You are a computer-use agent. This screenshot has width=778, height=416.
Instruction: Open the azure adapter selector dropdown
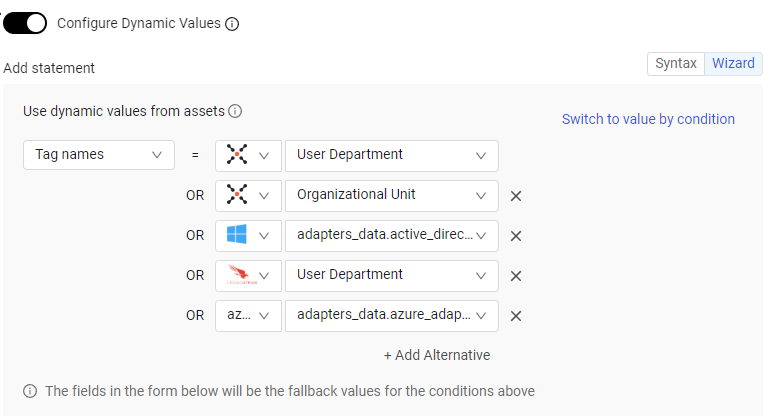[248, 315]
